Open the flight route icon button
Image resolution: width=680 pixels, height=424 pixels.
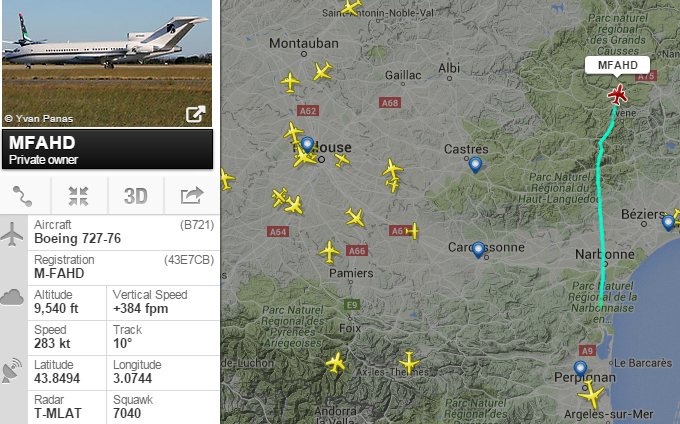point(22,196)
